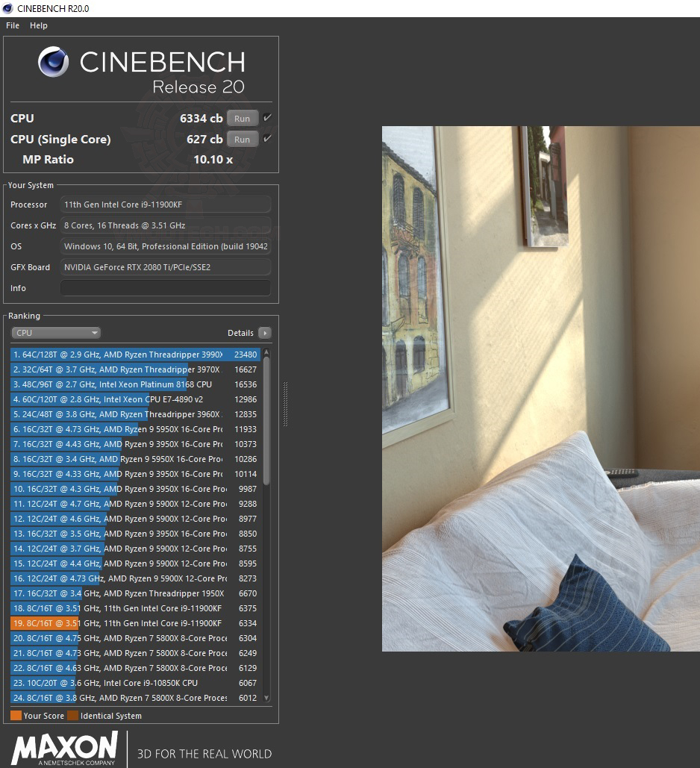
Task: Select rank 1 Threadripper 3990X row
Action: tap(135, 355)
